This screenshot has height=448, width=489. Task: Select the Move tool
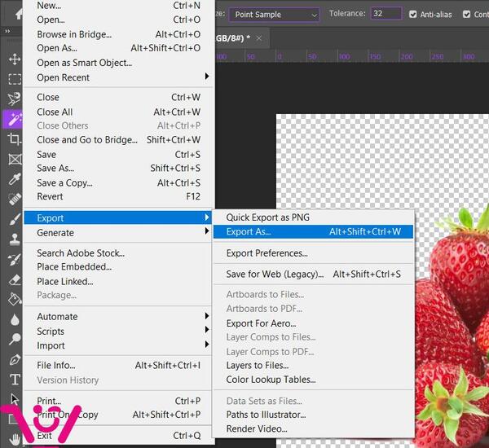[15, 59]
